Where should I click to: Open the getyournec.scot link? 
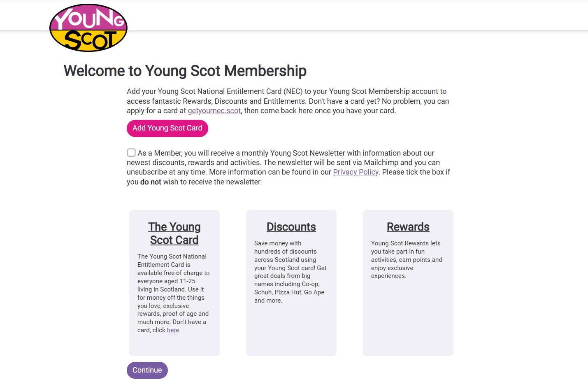214,111
